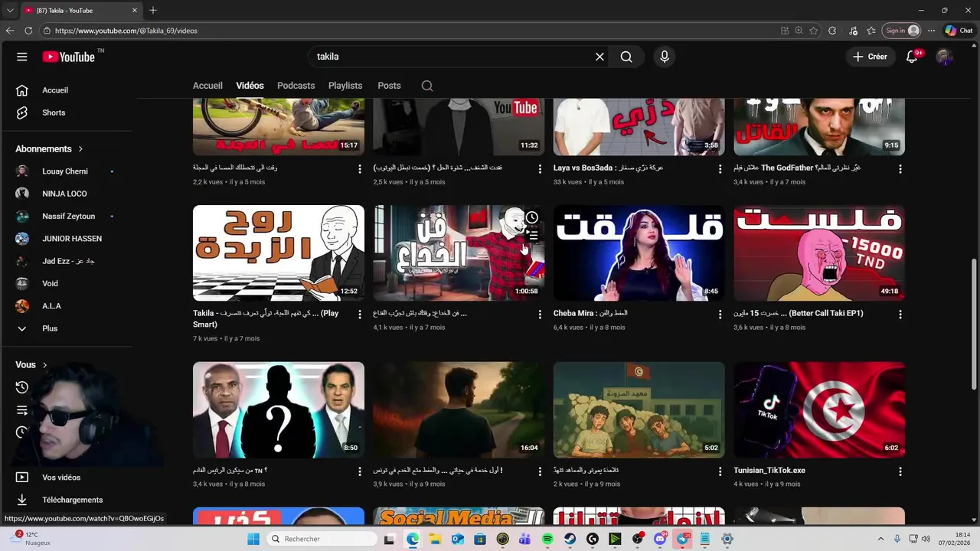
Task: Reload the page in the browser
Action: tap(28, 31)
